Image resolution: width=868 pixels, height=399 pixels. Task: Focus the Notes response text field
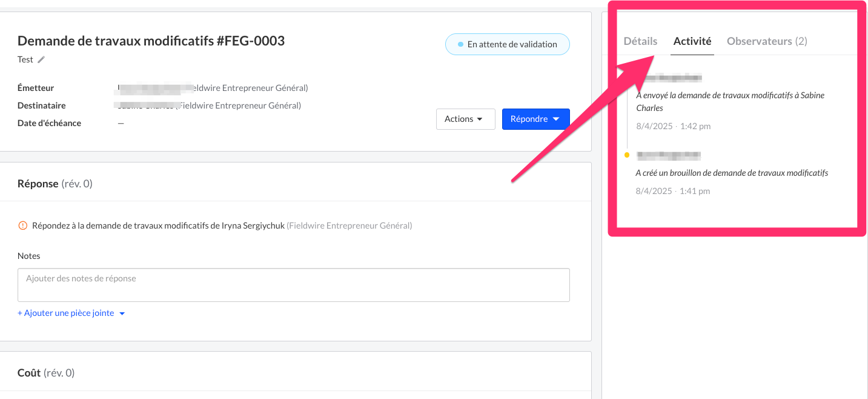point(293,285)
